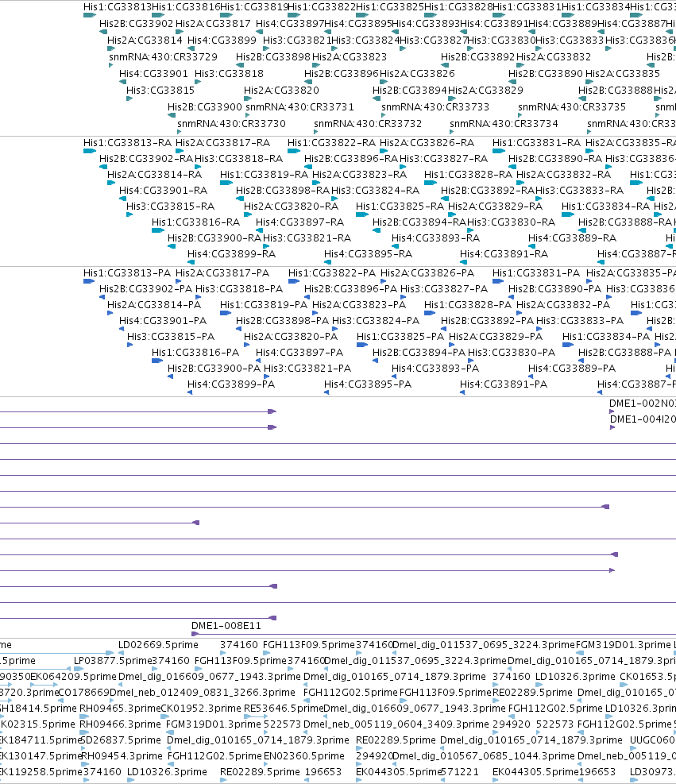
Task: Click the snmRNA:430:CR33735 label
Action: pos(571,107)
